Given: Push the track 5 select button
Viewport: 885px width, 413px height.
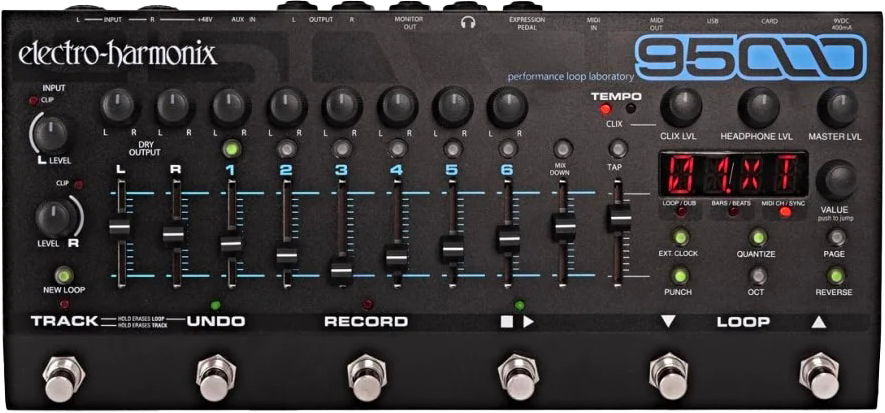Looking at the screenshot, I should (452, 148).
